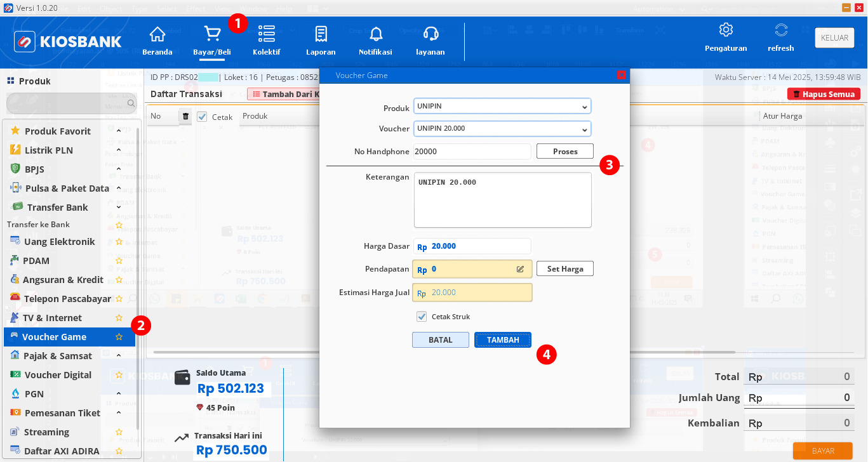This screenshot has height=462, width=868.
Task: Expand the Voucher dropdown UNIPIN 20.000
Action: point(502,129)
